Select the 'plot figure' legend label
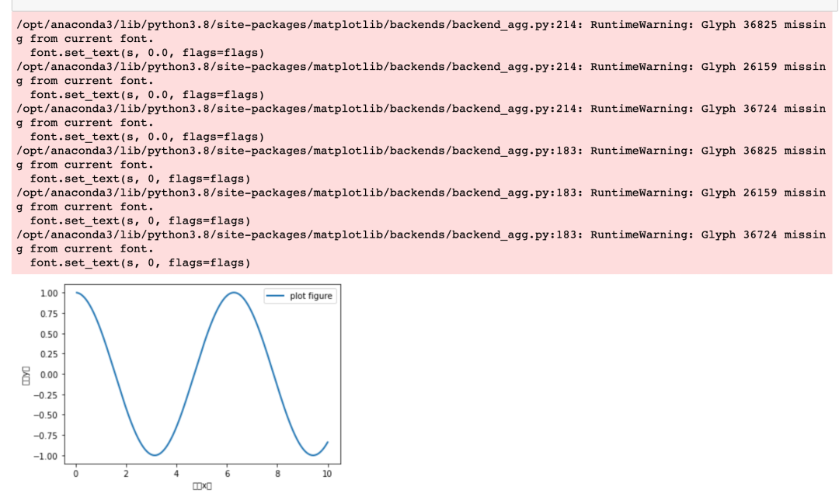The width and height of the screenshot is (839, 504). [x=311, y=296]
